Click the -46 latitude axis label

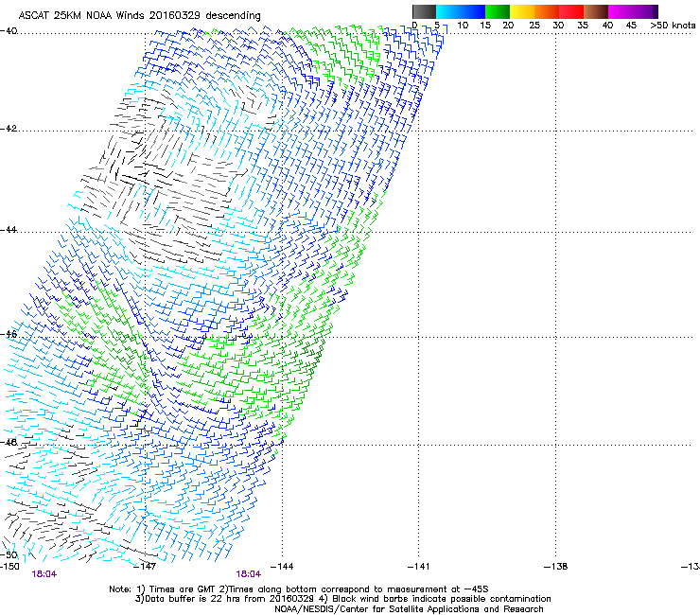coord(9,334)
